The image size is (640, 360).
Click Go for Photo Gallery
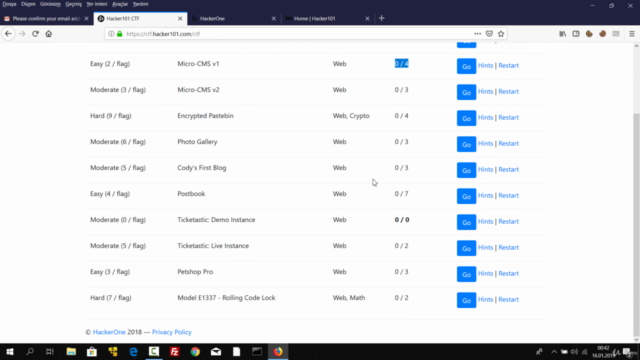point(466,144)
